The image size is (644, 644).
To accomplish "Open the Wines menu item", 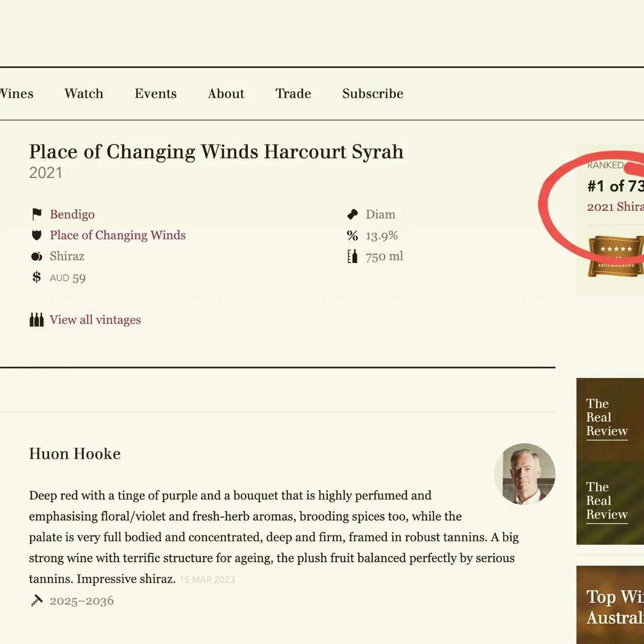I will coord(16,93).
